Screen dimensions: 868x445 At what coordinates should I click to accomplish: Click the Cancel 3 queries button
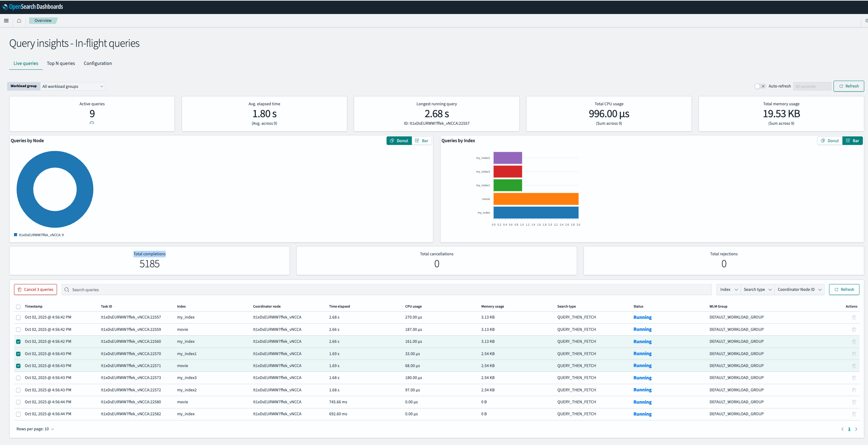[x=35, y=289]
